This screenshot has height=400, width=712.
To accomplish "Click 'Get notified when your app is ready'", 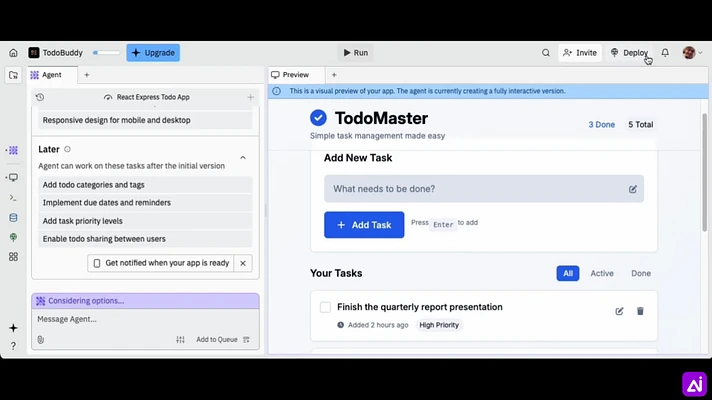I will click(x=161, y=263).
